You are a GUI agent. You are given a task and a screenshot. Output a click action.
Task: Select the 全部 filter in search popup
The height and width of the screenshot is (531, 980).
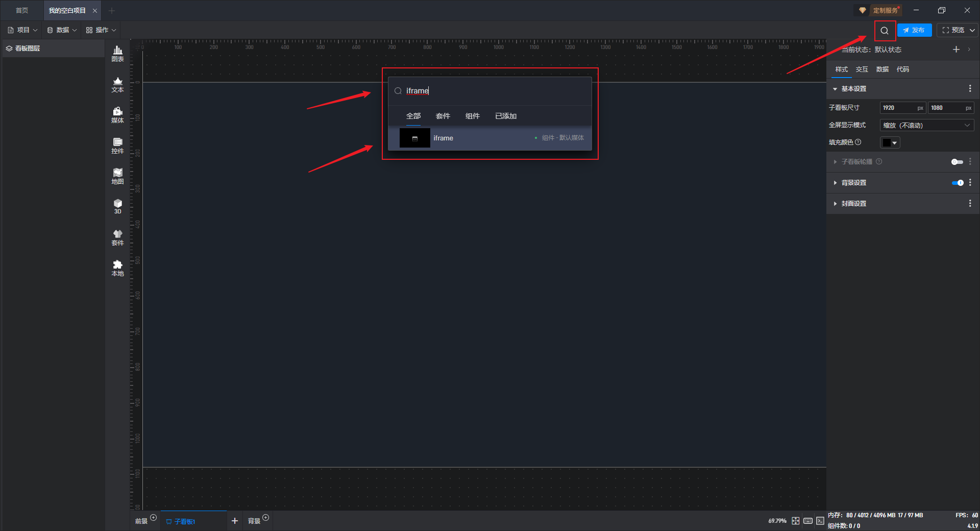click(413, 116)
